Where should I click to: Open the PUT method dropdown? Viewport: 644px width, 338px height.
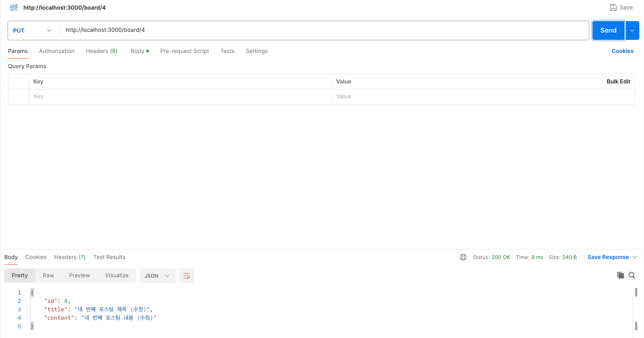click(32, 30)
